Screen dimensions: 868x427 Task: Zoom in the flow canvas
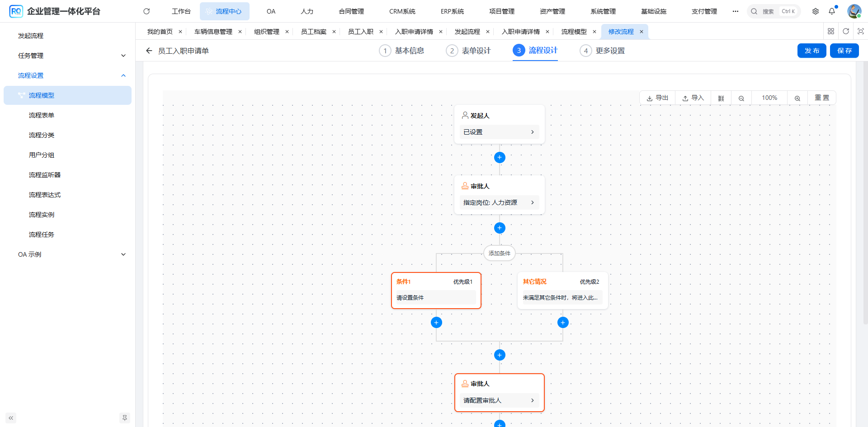[797, 98]
